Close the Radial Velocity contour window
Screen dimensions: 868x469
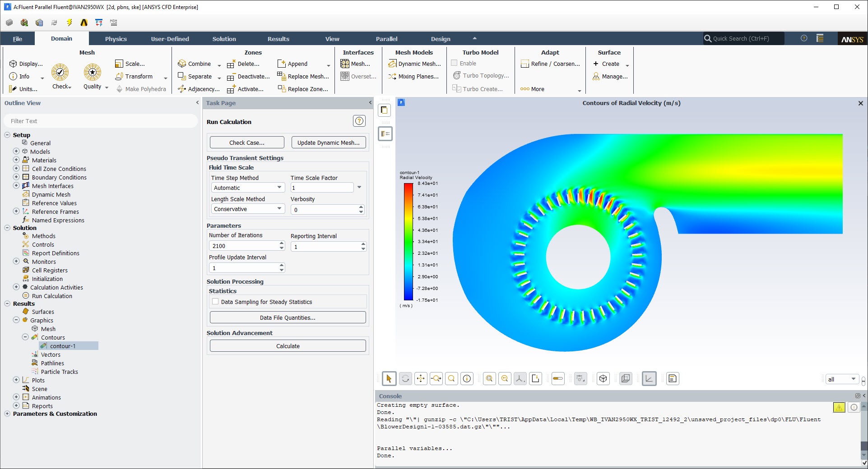[x=860, y=103]
